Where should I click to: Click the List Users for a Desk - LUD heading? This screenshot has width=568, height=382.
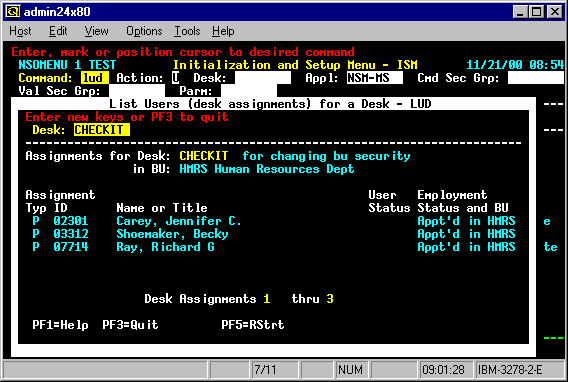[270, 104]
